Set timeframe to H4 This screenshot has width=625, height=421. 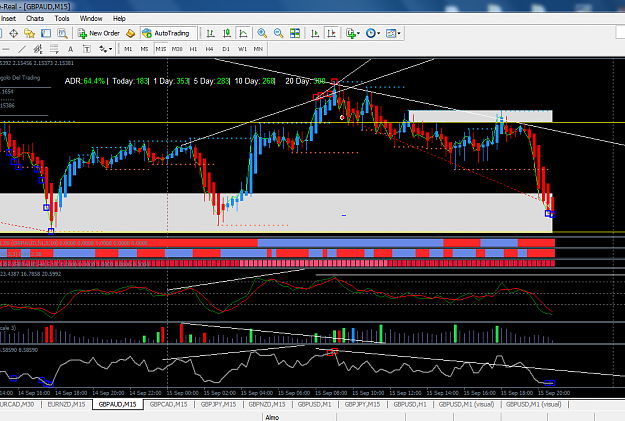point(209,49)
